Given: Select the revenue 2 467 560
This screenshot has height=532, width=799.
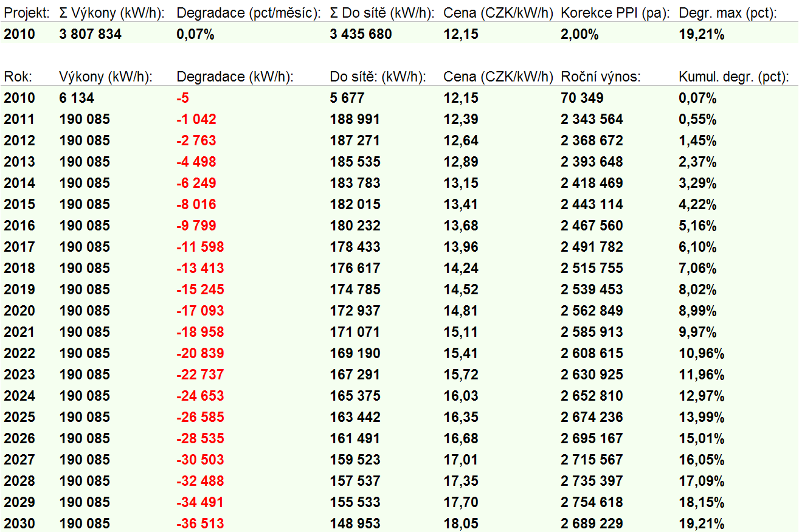Looking at the screenshot, I should point(592,226).
